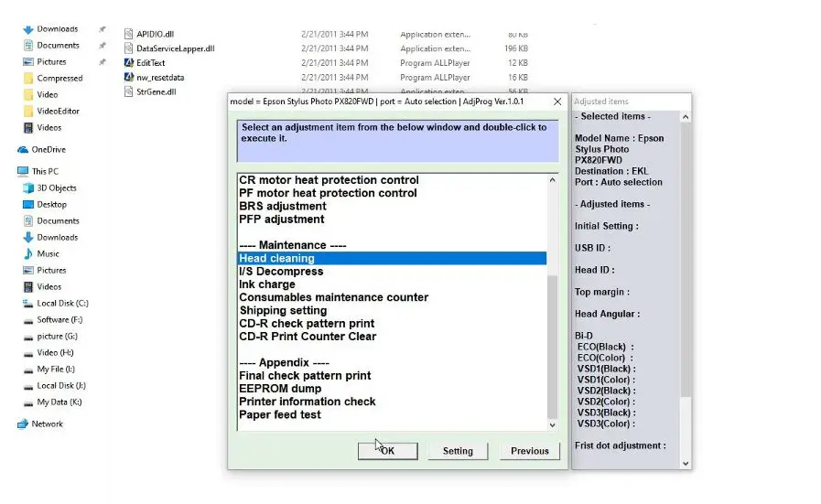821x504 pixels.
Task: Select the DataServiceLapper.dll file icon
Action: tap(129, 48)
